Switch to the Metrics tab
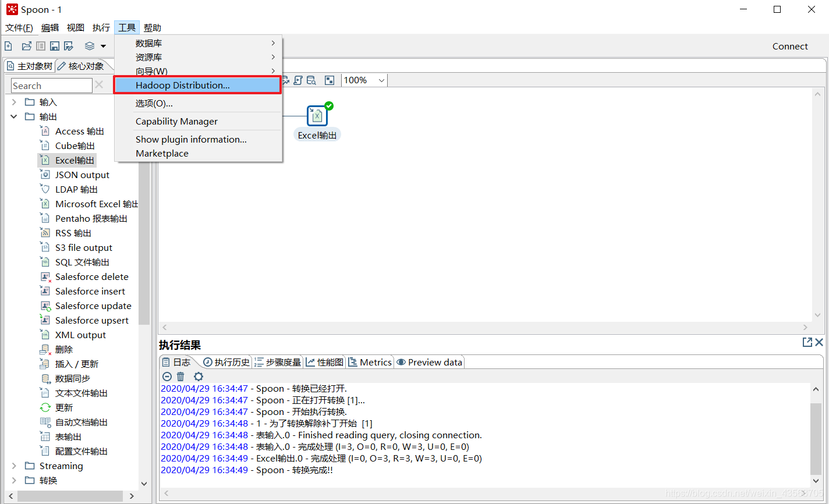 pos(370,362)
